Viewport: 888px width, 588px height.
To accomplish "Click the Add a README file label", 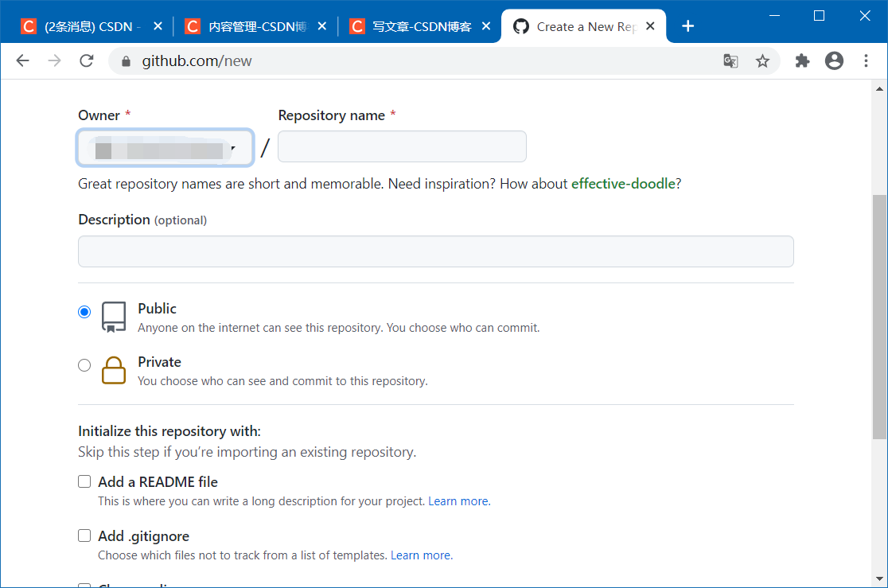I will point(158,482).
